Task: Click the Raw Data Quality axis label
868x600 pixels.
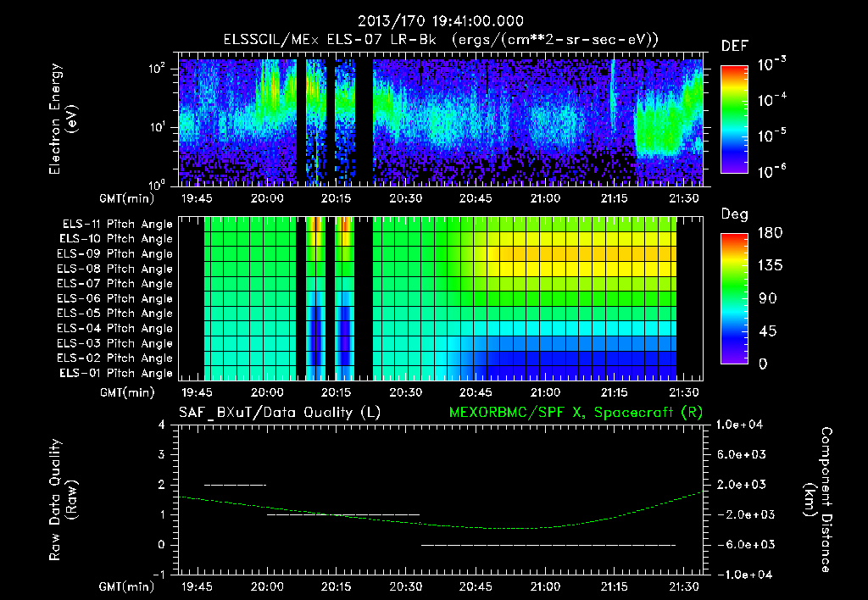Action: [x=63, y=499]
